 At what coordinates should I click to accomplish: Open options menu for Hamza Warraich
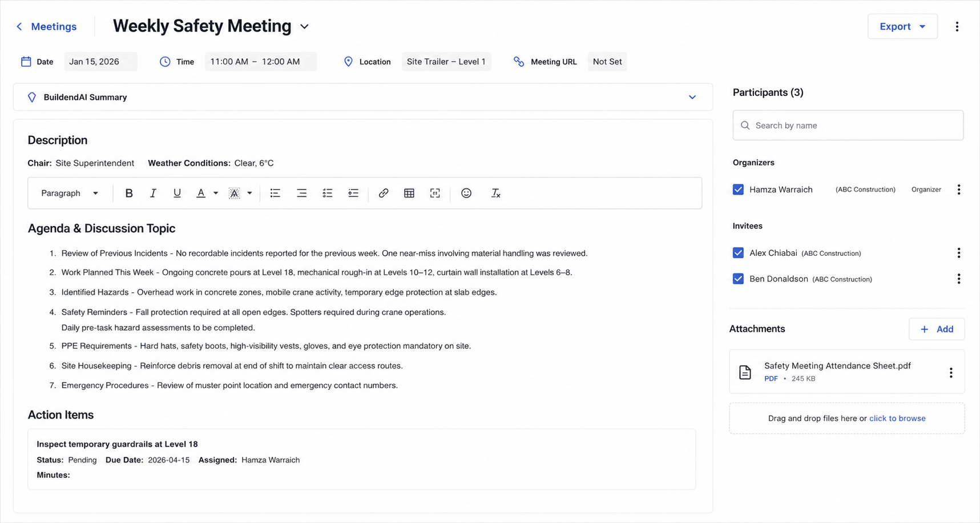coord(959,190)
